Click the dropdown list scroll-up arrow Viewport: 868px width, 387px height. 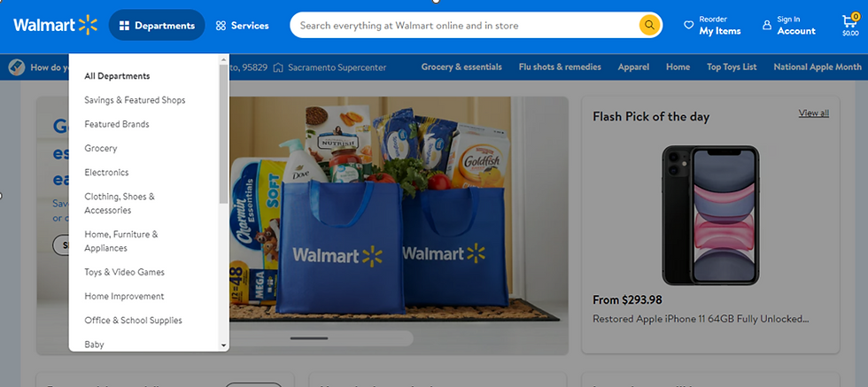click(223, 58)
